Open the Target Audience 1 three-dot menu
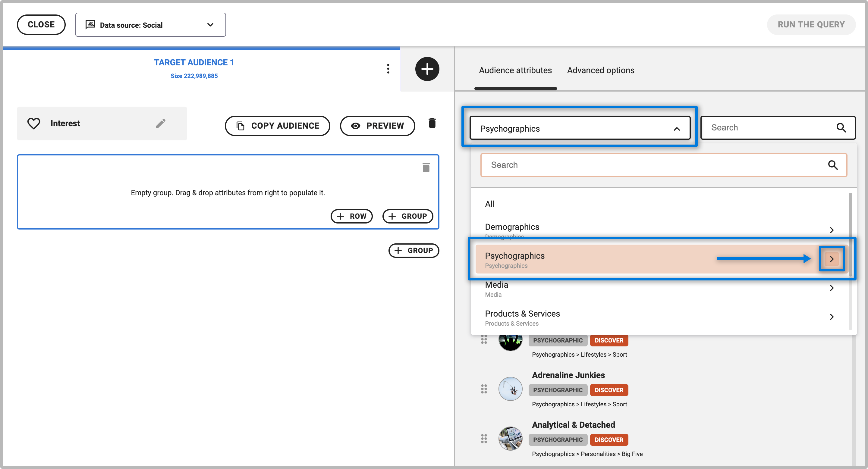The width and height of the screenshot is (868, 469). click(388, 69)
